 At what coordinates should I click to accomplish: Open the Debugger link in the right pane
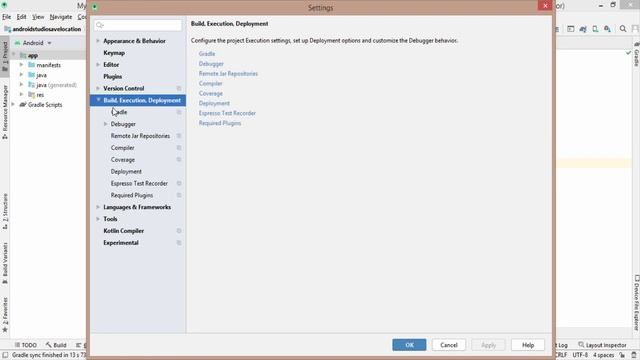pos(211,64)
